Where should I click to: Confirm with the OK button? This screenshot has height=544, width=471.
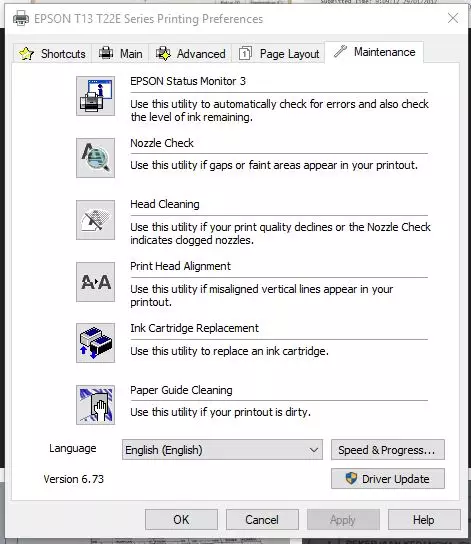click(x=181, y=520)
